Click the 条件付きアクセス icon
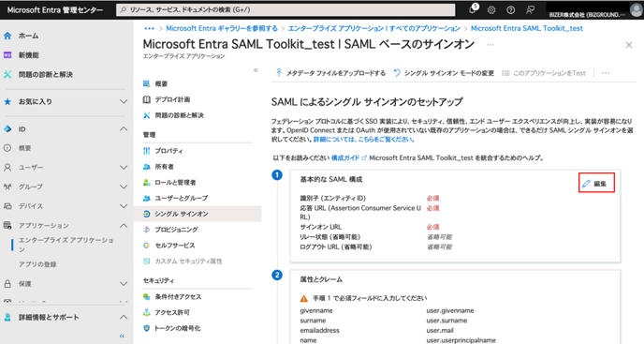Image resolution: width=644 pixels, height=344 pixels. [147, 297]
